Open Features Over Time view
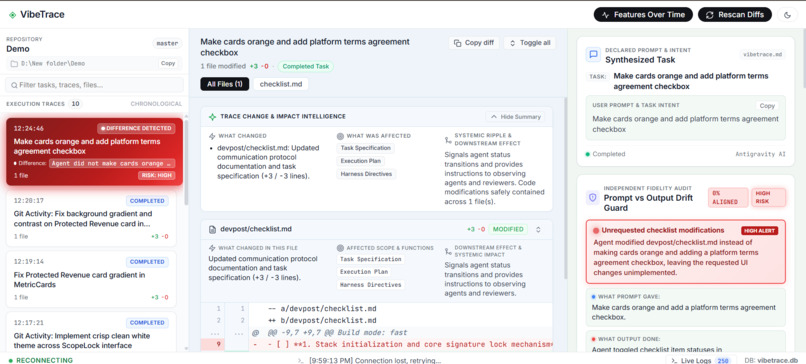This screenshot has height=364, width=806. click(643, 15)
